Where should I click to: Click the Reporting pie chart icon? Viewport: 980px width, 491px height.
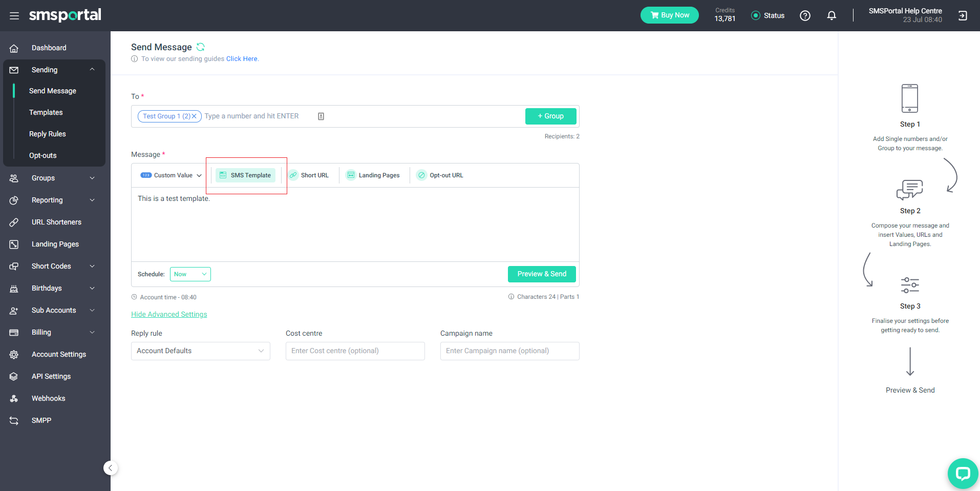[x=14, y=200]
